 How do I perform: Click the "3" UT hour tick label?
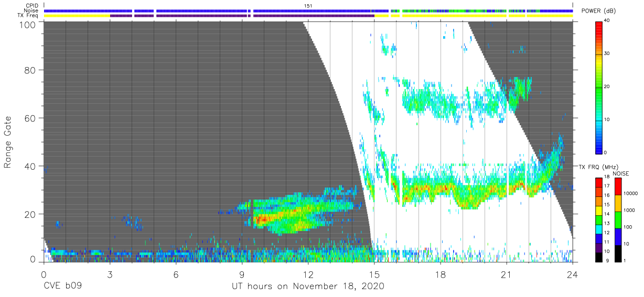110,274
